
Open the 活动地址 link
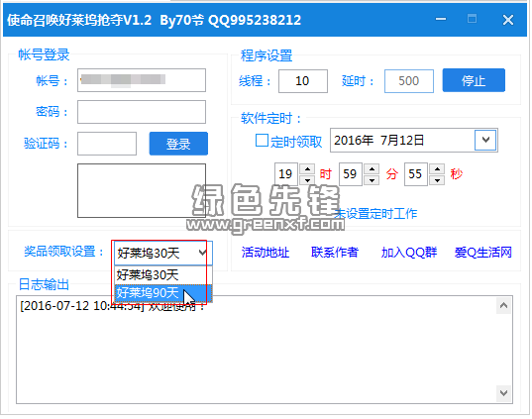pos(266,253)
